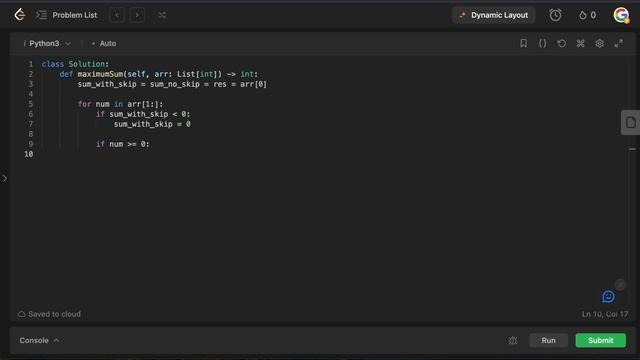The height and width of the screenshot is (360, 640).
Task: Click the 'if num >= 0:' line
Action: pyautogui.click(x=123, y=144)
